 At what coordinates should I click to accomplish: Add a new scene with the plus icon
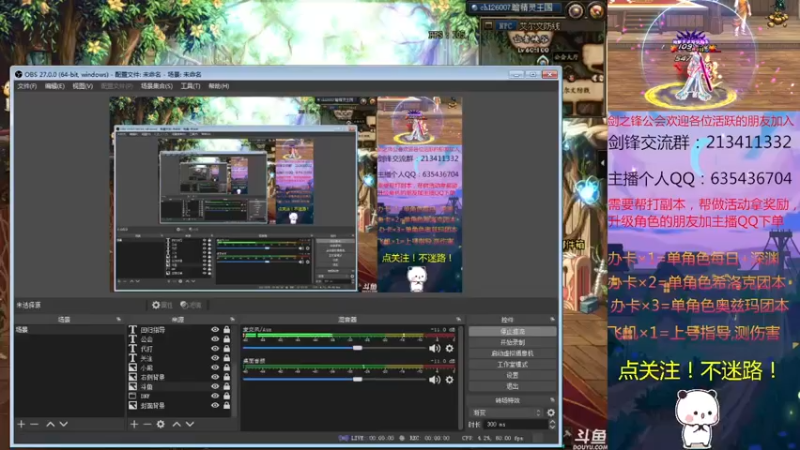(21, 424)
